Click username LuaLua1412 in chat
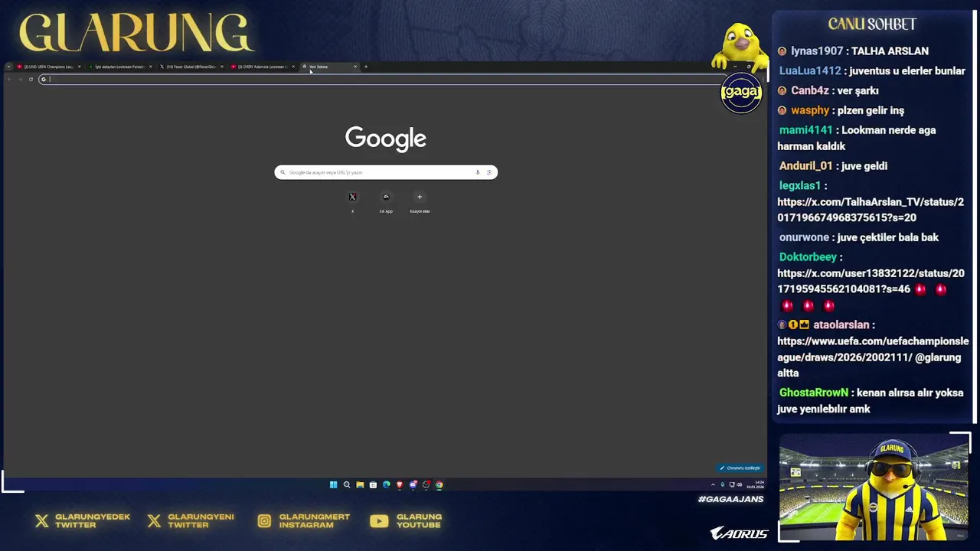 point(810,70)
